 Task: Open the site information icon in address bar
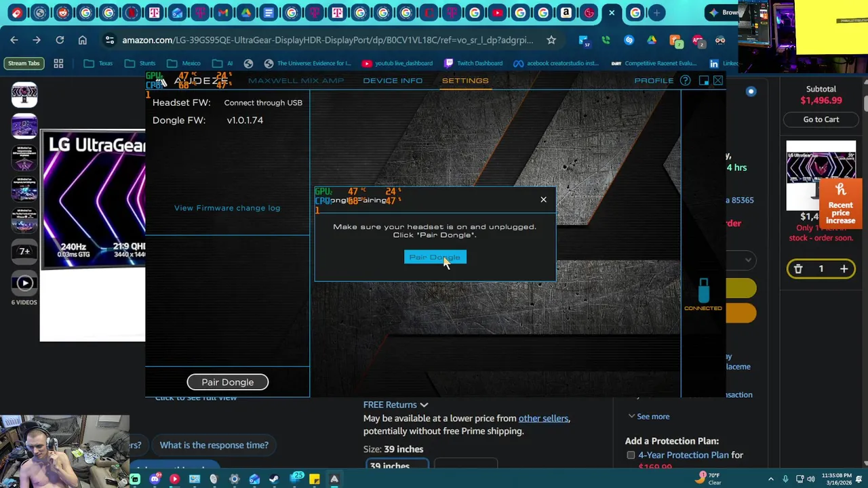click(109, 40)
